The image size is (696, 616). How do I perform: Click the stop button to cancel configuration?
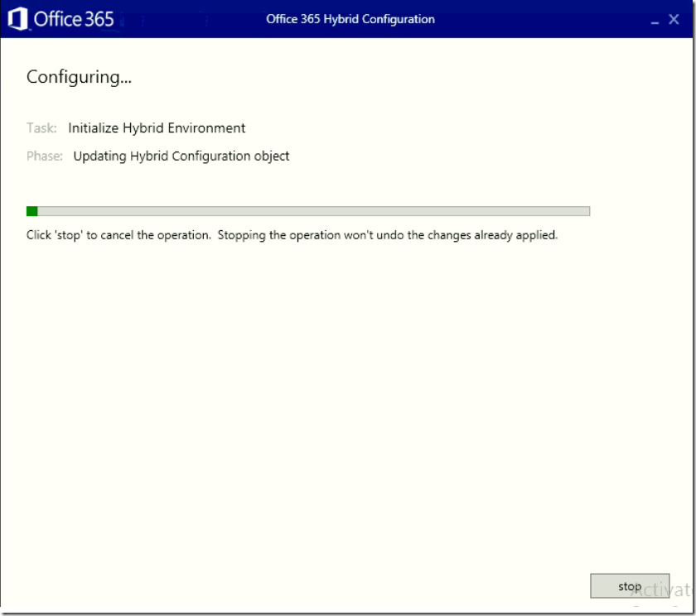(x=630, y=586)
